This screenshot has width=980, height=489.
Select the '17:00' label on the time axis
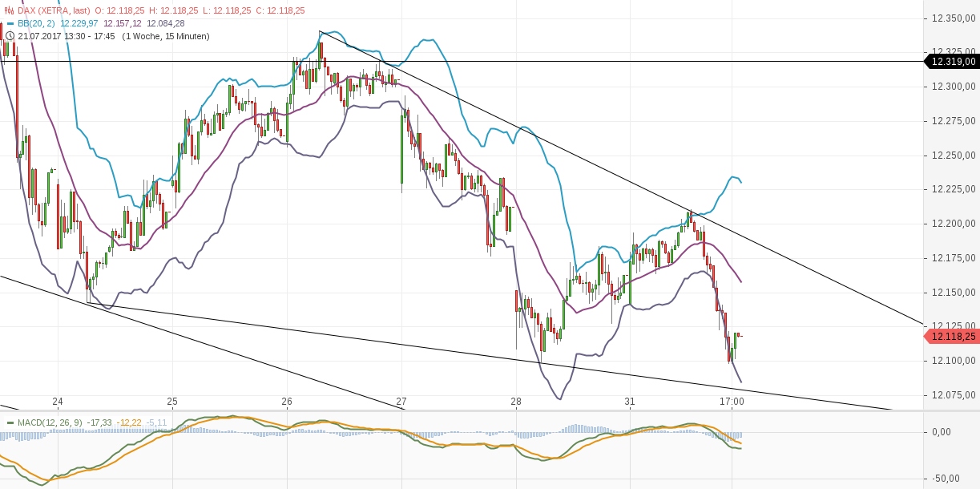coord(731,402)
